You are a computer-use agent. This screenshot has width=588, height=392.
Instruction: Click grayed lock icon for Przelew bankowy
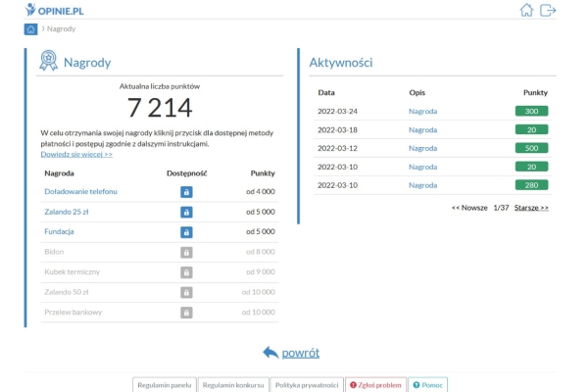point(186,313)
